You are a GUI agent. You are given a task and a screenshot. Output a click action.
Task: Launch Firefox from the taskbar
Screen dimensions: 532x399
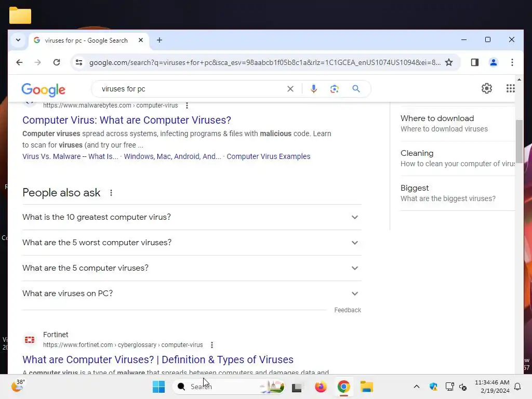point(321,387)
